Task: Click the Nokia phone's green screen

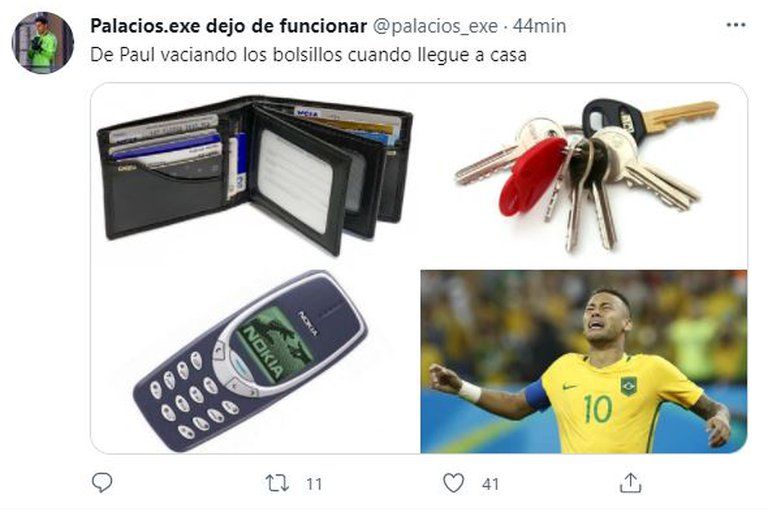Action: (272, 344)
